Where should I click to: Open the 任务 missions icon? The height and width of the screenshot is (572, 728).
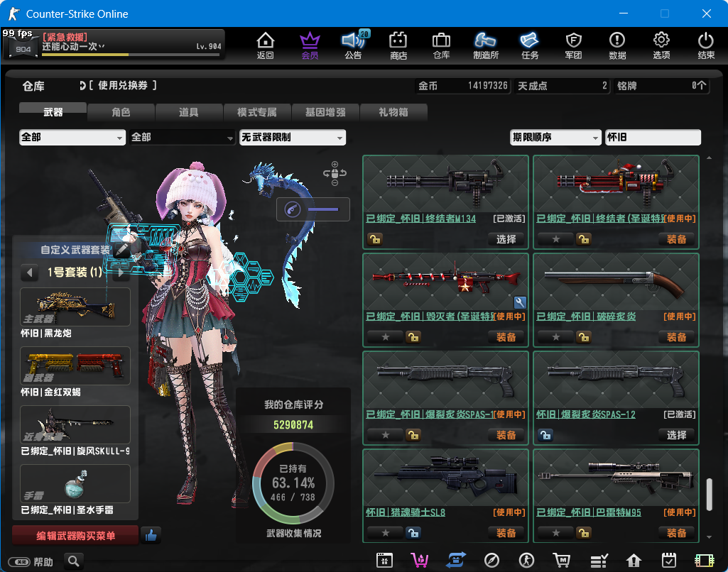(x=529, y=45)
